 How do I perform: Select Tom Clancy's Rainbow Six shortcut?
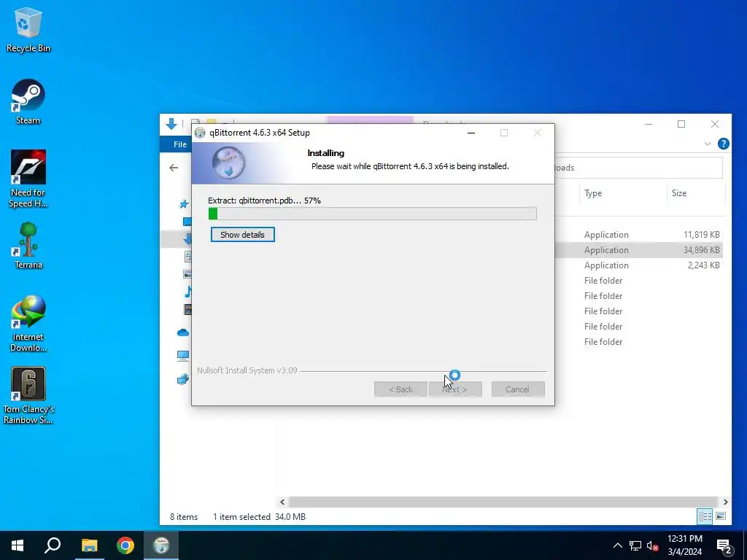(28, 395)
